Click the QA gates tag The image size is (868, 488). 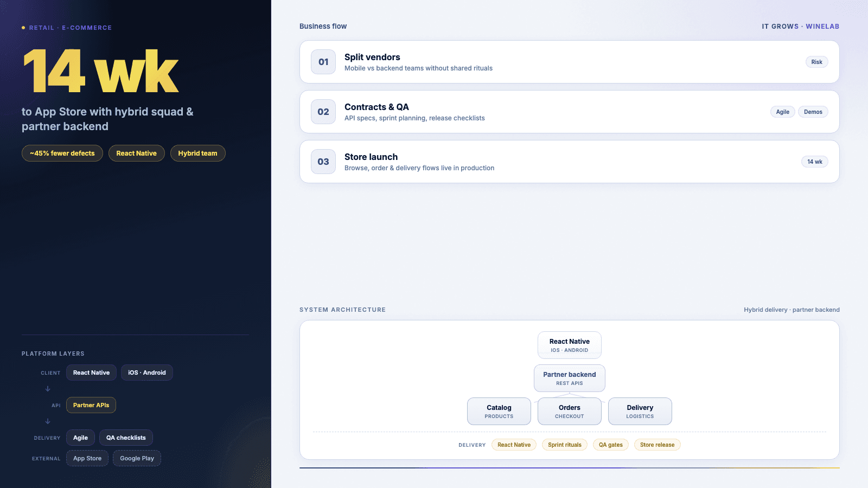611,445
